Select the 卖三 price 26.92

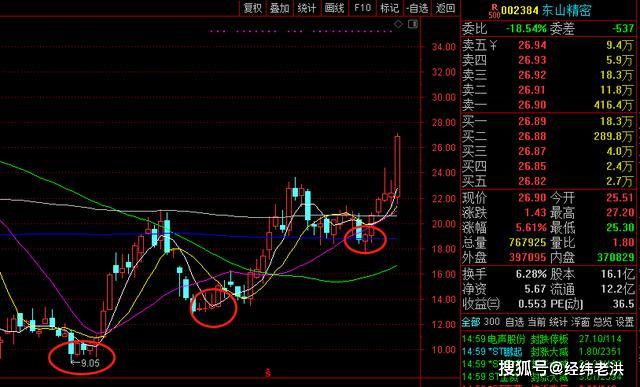[x=532, y=75]
